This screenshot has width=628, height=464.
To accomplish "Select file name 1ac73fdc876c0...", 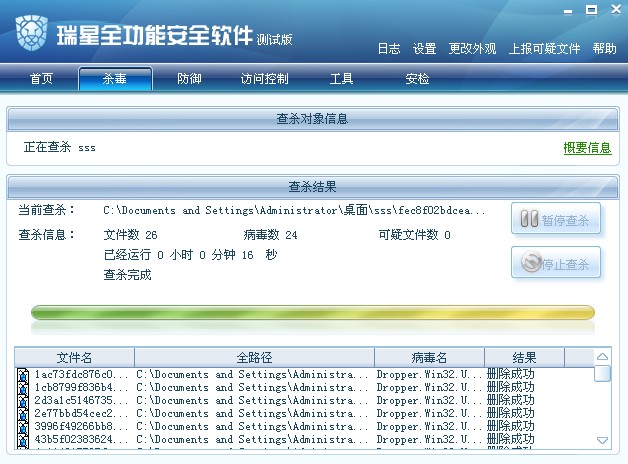I will click(81, 375).
